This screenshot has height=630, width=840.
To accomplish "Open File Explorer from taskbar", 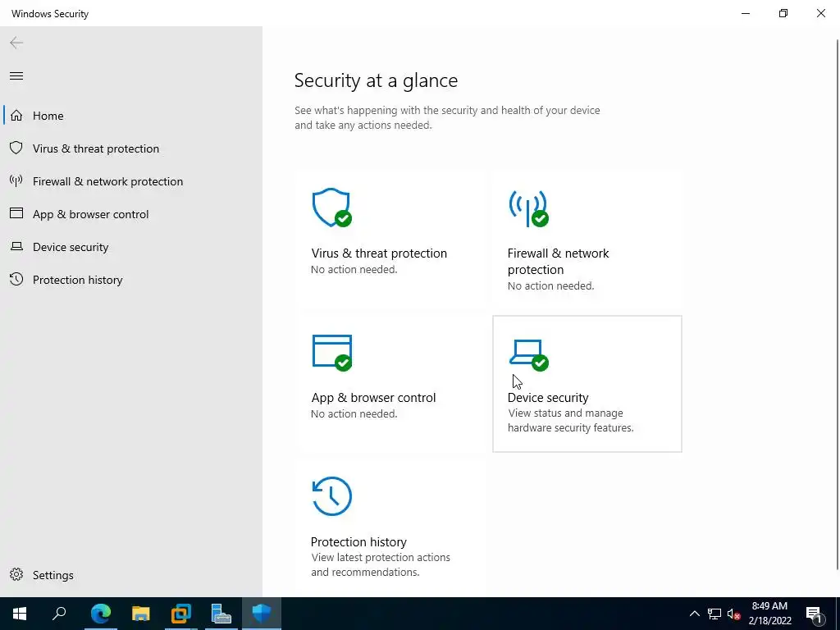I will (x=141, y=614).
